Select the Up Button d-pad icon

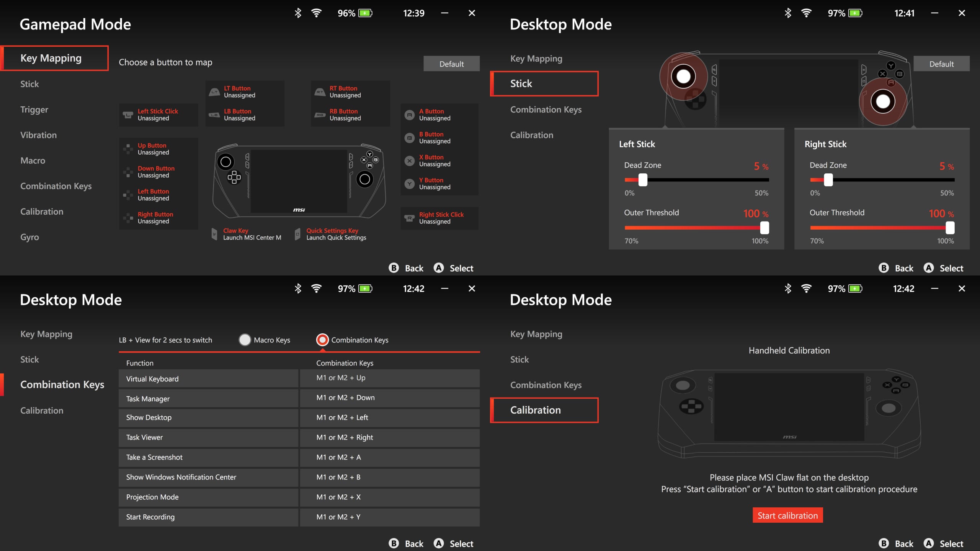point(128,149)
